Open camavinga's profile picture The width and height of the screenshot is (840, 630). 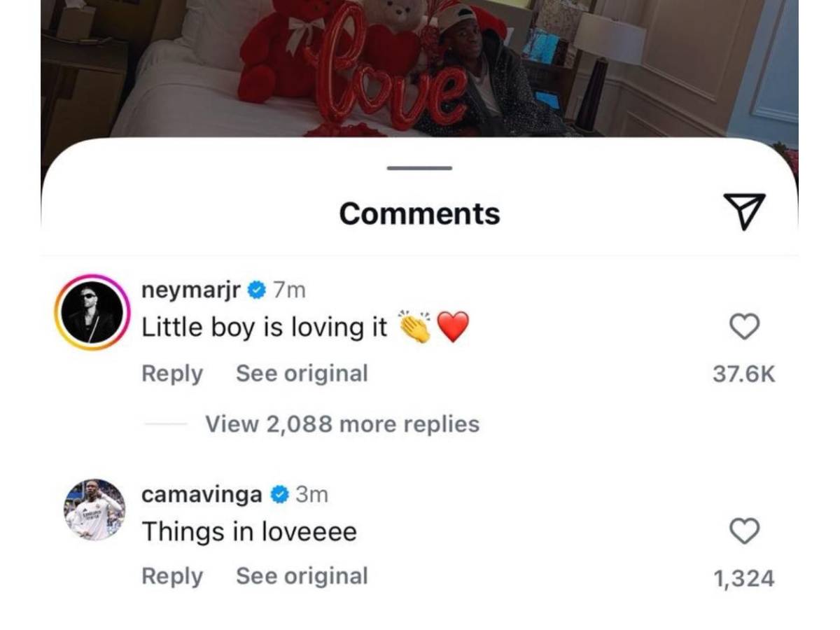pyautogui.click(x=94, y=510)
